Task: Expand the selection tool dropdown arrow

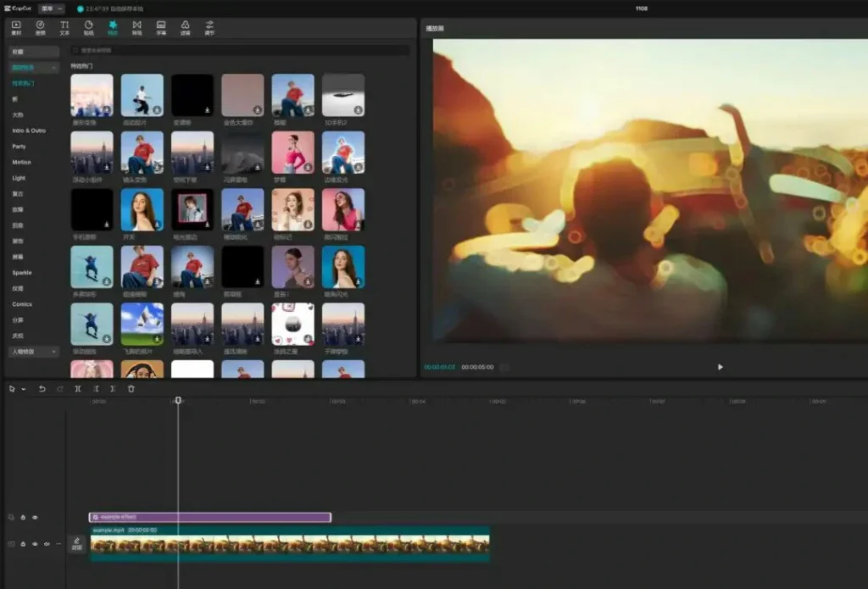Action: tap(23, 389)
